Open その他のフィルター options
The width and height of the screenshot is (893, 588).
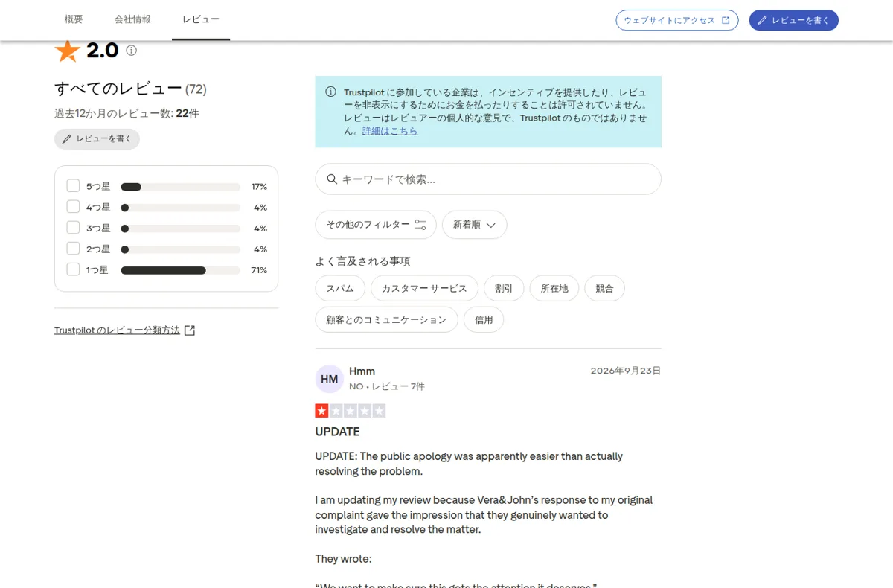pos(376,225)
